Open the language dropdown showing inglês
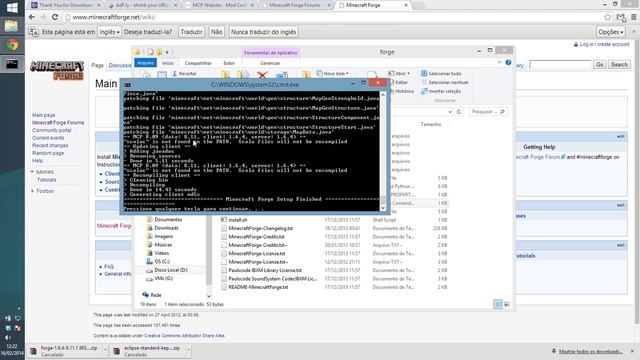The height and width of the screenshot is (360, 640). click(109, 32)
